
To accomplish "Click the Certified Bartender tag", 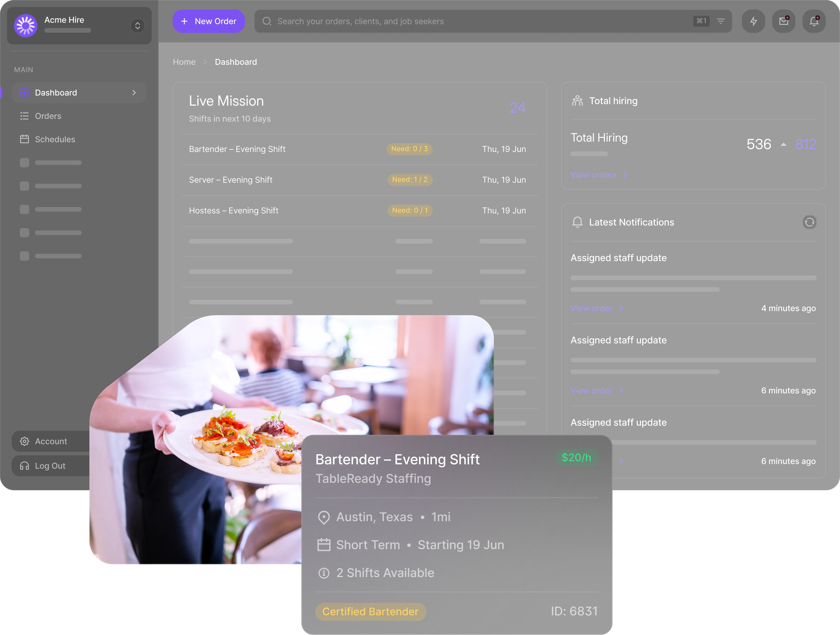I will point(370,611).
